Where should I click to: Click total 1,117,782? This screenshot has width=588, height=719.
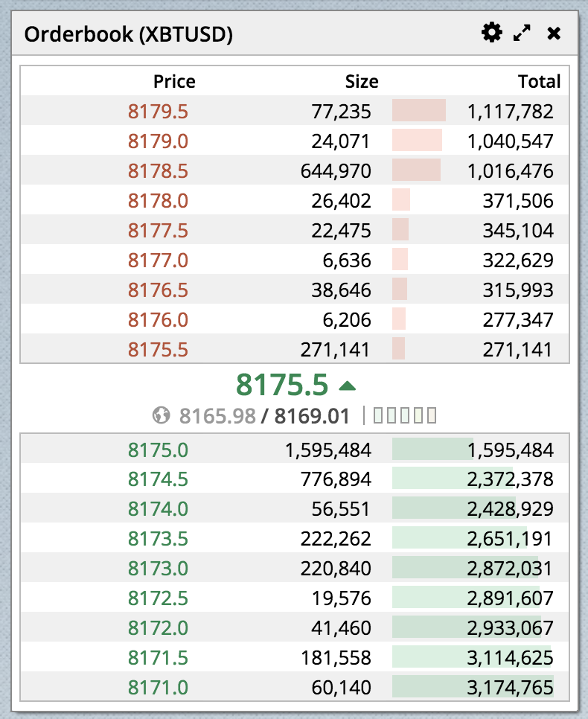pyautogui.click(x=511, y=112)
